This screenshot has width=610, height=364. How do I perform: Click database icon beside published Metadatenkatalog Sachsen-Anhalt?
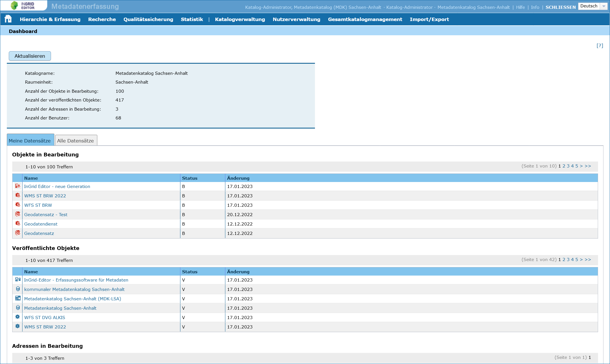pyautogui.click(x=18, y=308)
